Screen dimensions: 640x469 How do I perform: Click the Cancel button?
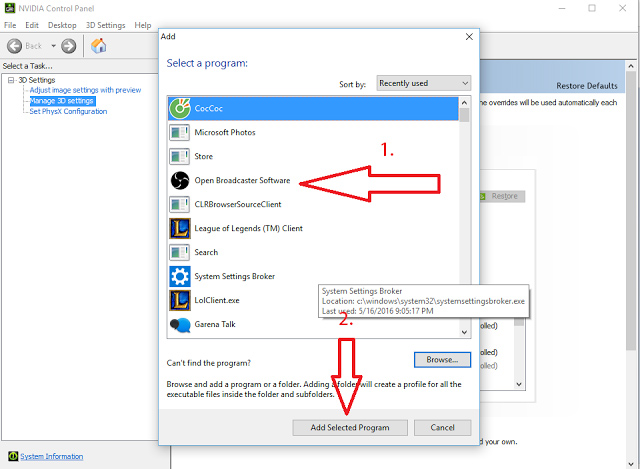click(x=442, y=427)
